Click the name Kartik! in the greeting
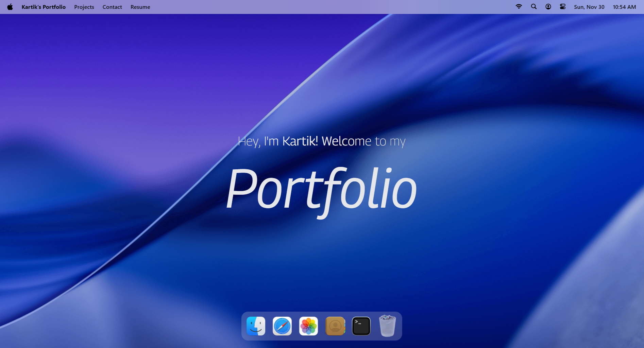 [300, 141]
